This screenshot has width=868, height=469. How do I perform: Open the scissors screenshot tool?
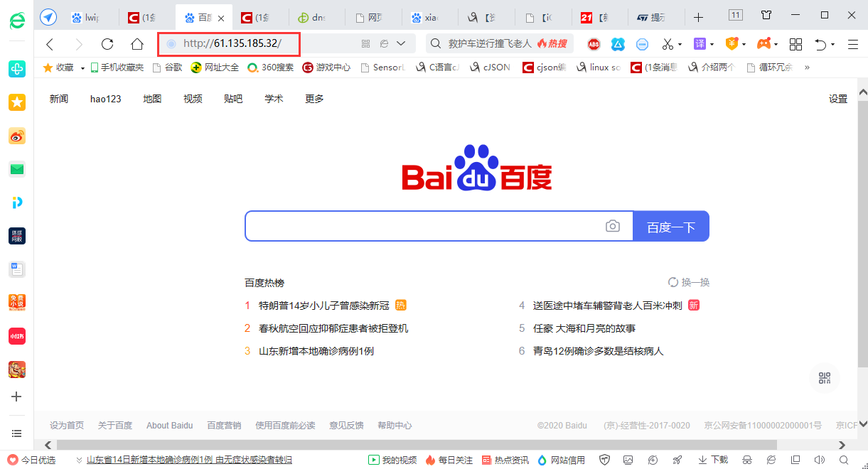(x=667, y=44)
